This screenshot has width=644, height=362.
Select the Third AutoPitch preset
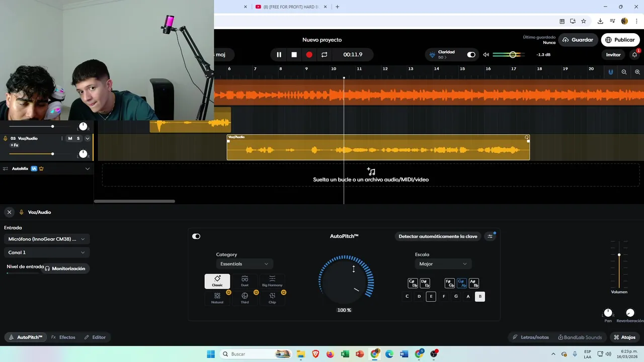click(x=245, y=298)
